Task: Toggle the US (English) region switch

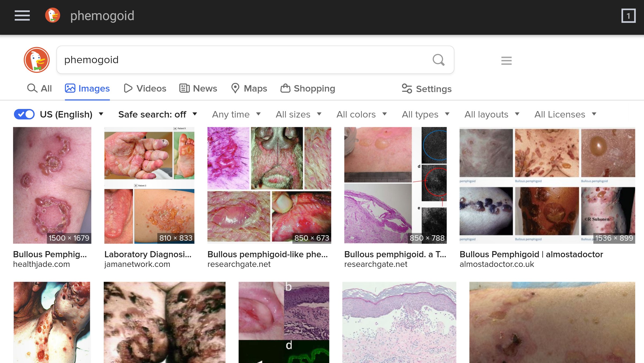Action: click(24, 114)
